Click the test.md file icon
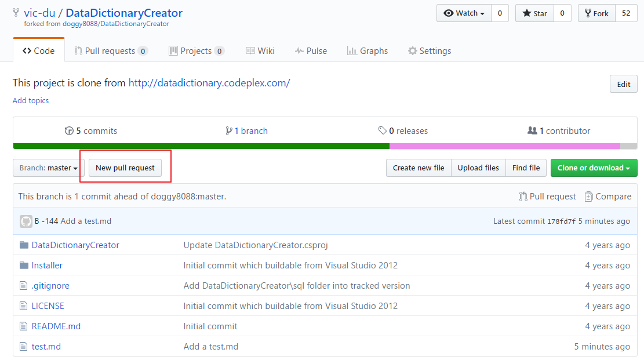The image size is (644, 360). click(x=23, y=347)
